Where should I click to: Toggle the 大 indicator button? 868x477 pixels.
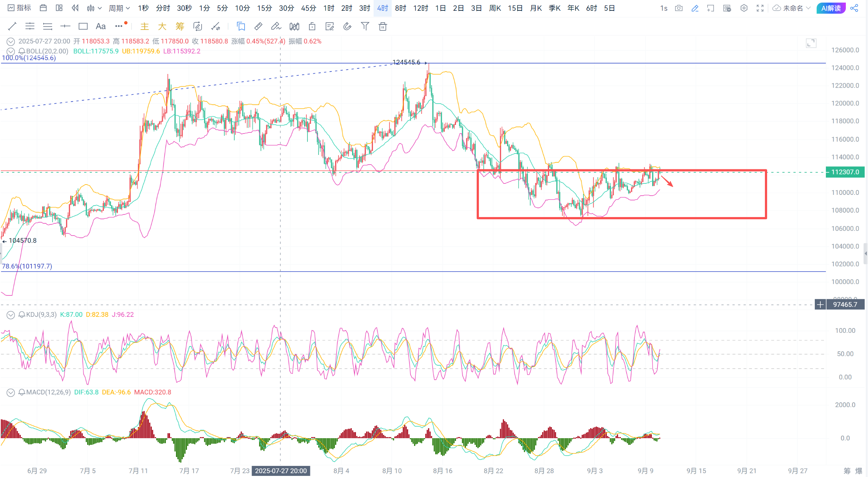point(162,26)
